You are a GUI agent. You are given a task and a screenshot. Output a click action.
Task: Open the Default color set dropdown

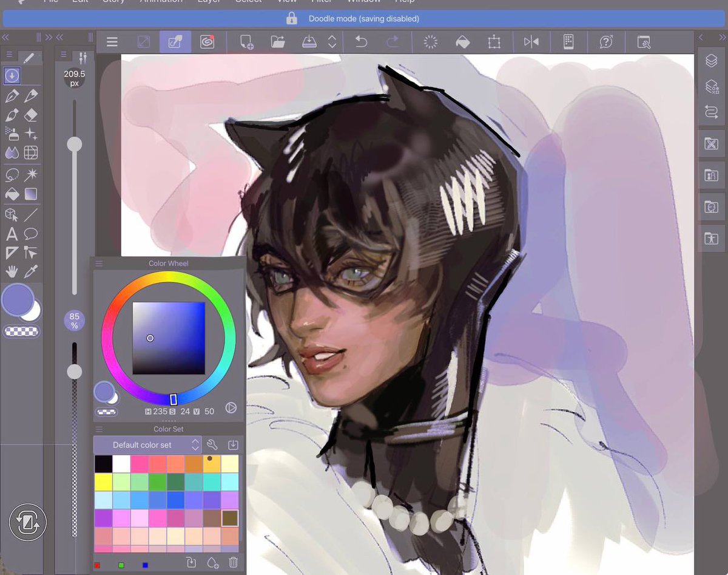[147, 444]
